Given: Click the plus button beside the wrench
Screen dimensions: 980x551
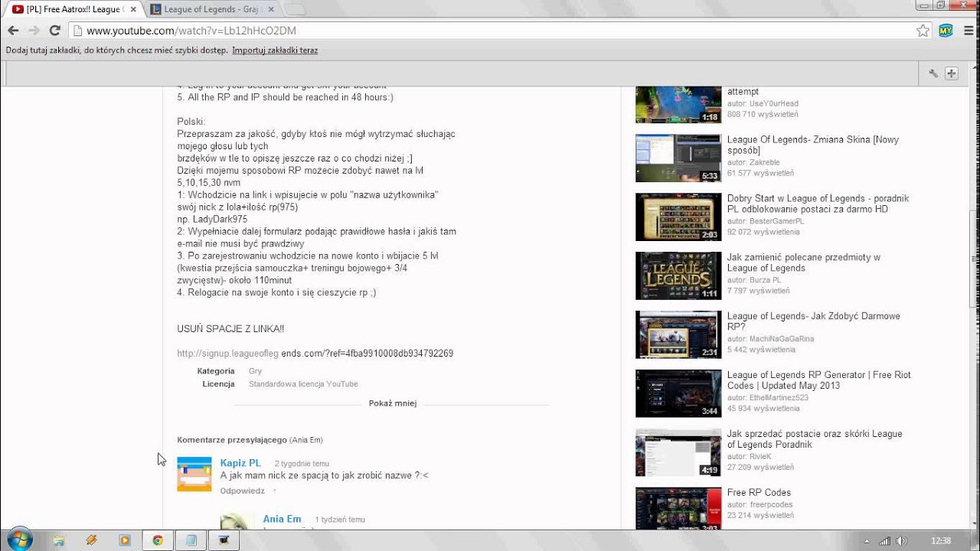Looking at the screenshot, I should (952, 73).
